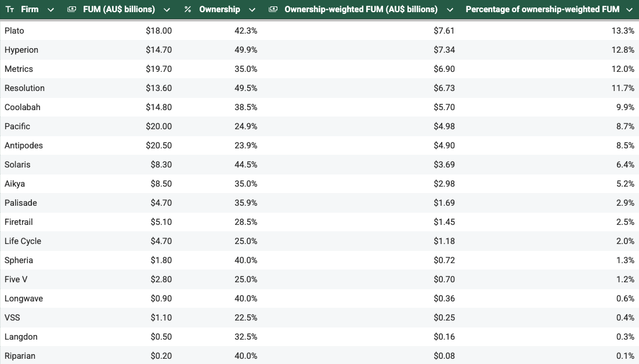Viewport: 639px width, 364px height.
Task: Open the Ownership column dropdown chevron
Action: click(x=252, y=10)
